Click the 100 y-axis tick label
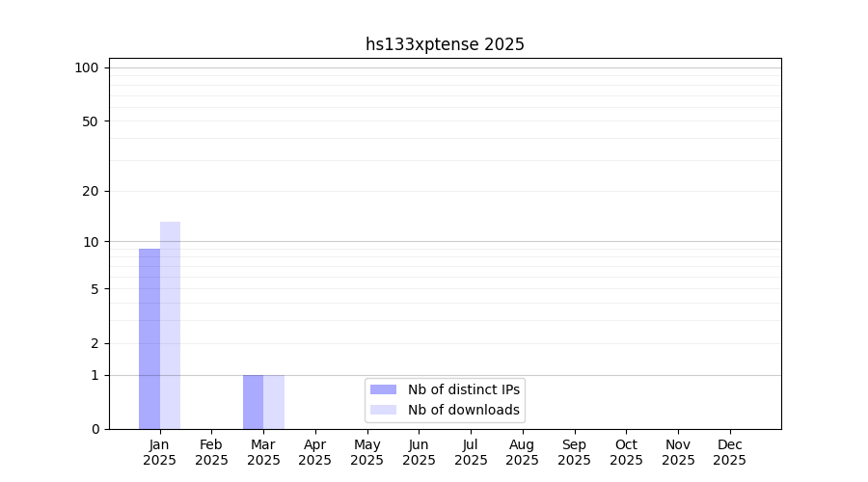The width and height of the screenshot is (868, 482). click(x=87, y=67)
